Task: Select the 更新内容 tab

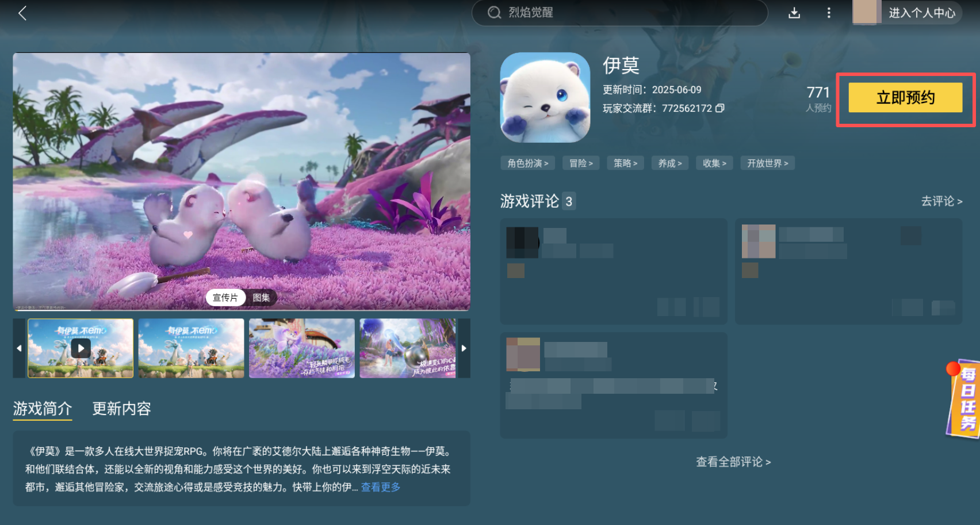Action: tap(121, 409)
